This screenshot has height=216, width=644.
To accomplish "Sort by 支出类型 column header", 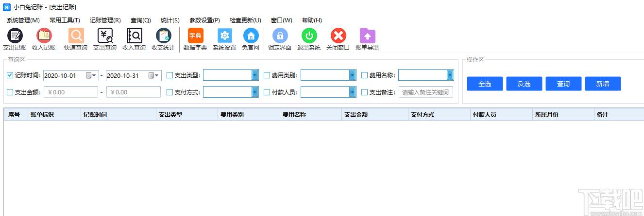I will [187, 115].
